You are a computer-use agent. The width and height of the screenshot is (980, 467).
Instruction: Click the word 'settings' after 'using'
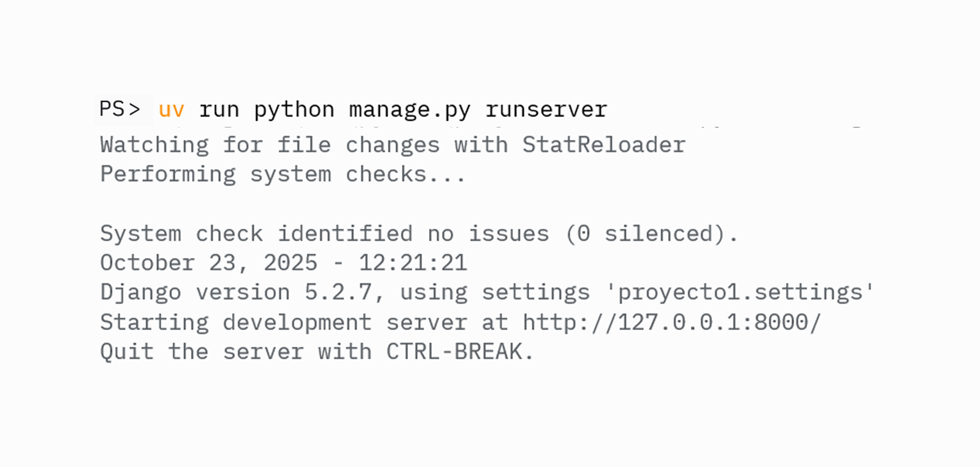[x=536, y=293]
